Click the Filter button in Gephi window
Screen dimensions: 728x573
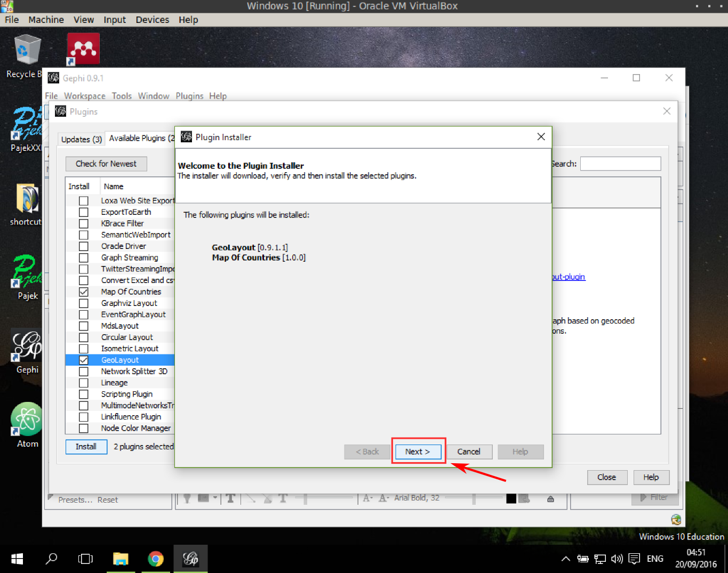pyautogui.click(x=655, y=497)
